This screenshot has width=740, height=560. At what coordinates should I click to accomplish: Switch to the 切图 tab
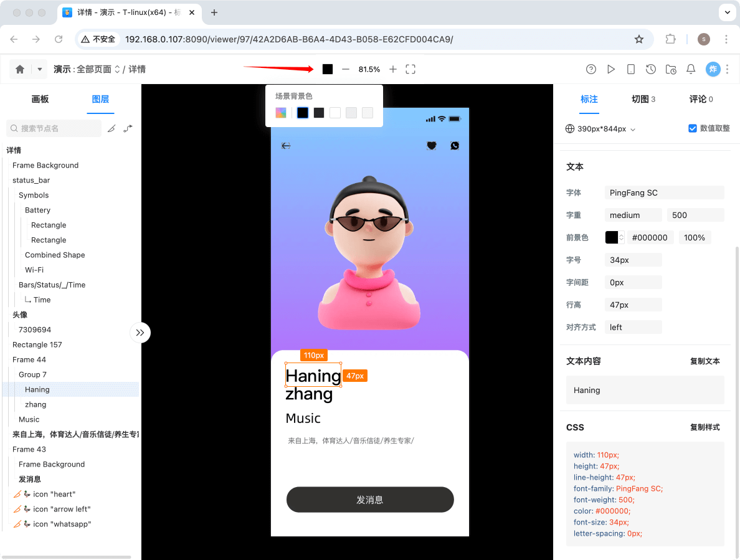(x=639, y=98)
